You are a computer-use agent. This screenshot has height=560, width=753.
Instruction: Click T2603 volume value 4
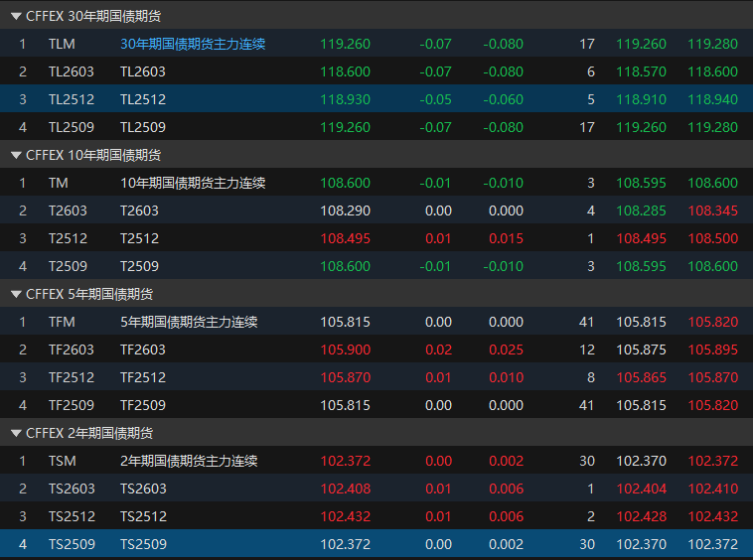[x=591, y=210]
